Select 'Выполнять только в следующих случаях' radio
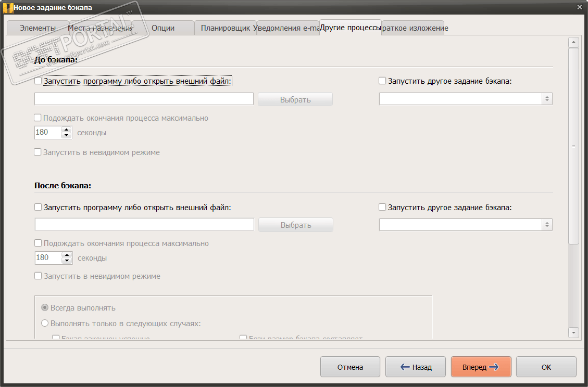This screenshot has height=387, width=588. (45, 323)
